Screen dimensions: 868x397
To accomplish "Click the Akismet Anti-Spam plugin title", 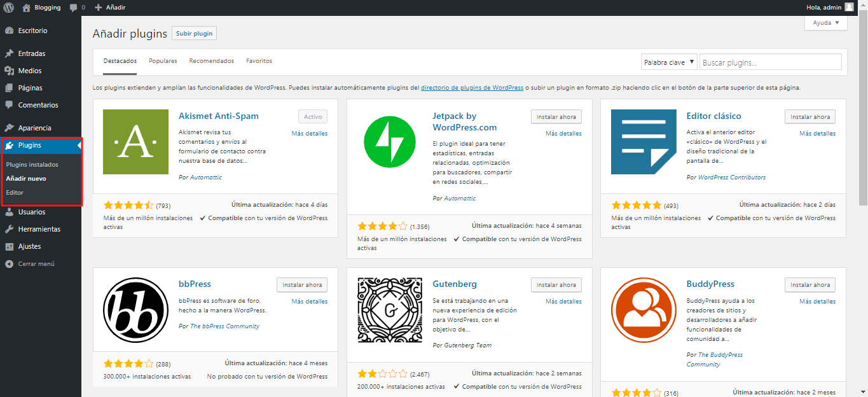I will (x=219, y=116).
